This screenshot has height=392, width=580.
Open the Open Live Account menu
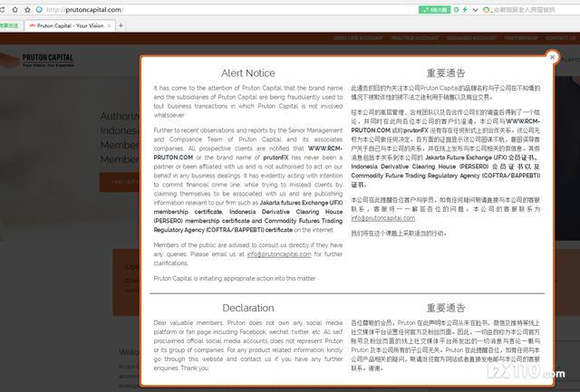tap(356, 38)
